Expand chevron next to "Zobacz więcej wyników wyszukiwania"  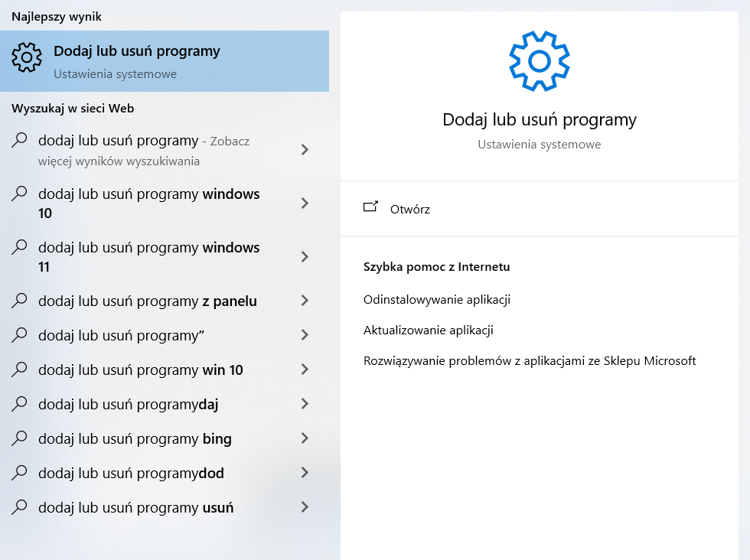click(x=305, y=150)
